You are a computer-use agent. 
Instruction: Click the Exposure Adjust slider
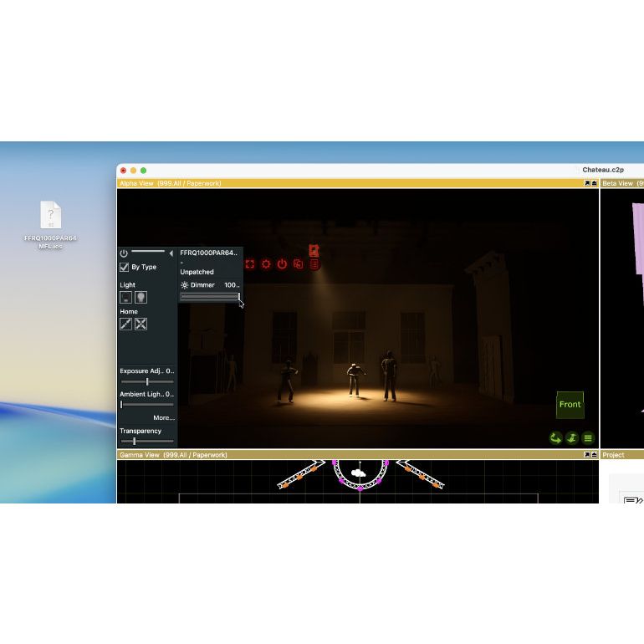(147, 381)
